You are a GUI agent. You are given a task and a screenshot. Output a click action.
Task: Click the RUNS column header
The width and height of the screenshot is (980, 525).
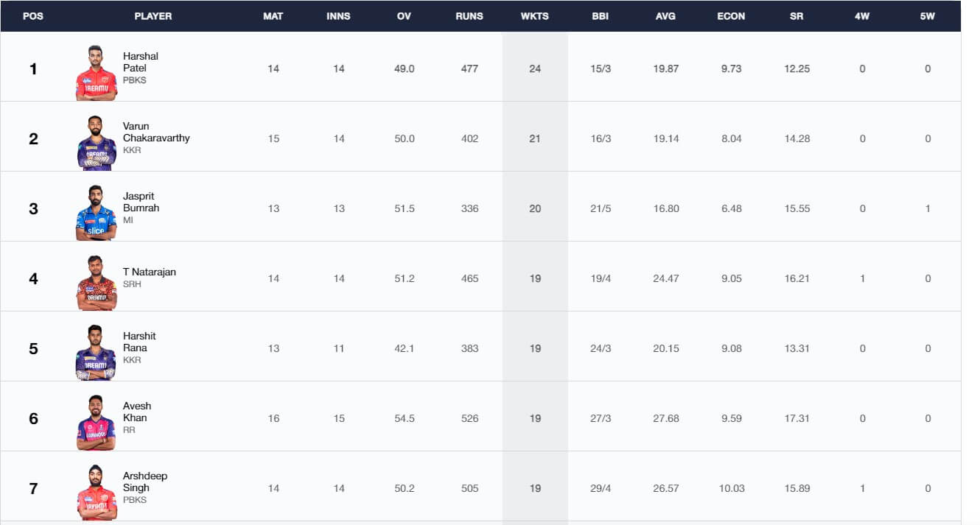pos(469,16)
